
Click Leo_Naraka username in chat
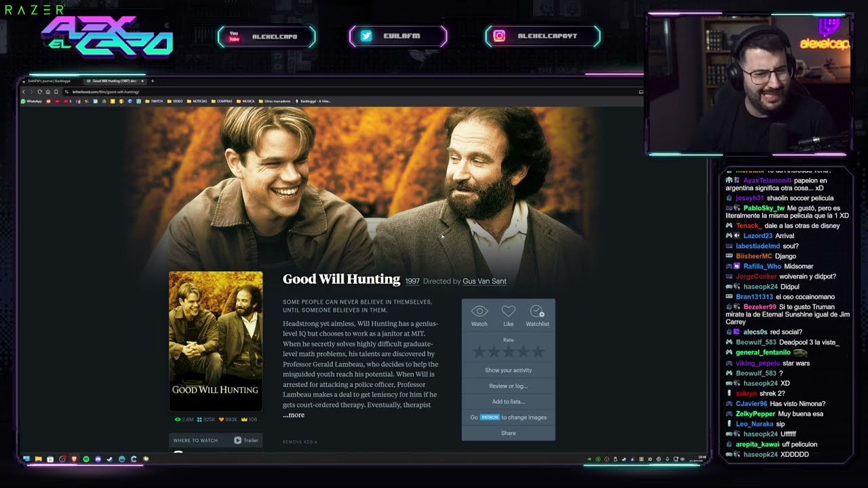(x=755, y=424)
